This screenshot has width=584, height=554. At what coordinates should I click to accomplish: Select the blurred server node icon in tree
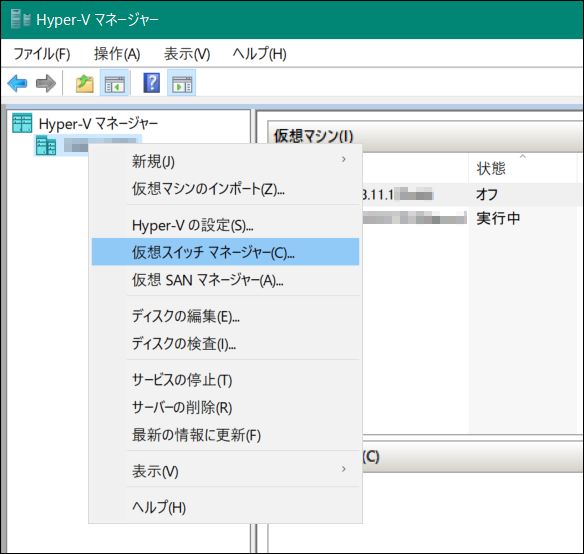click(x=46, y=146)
